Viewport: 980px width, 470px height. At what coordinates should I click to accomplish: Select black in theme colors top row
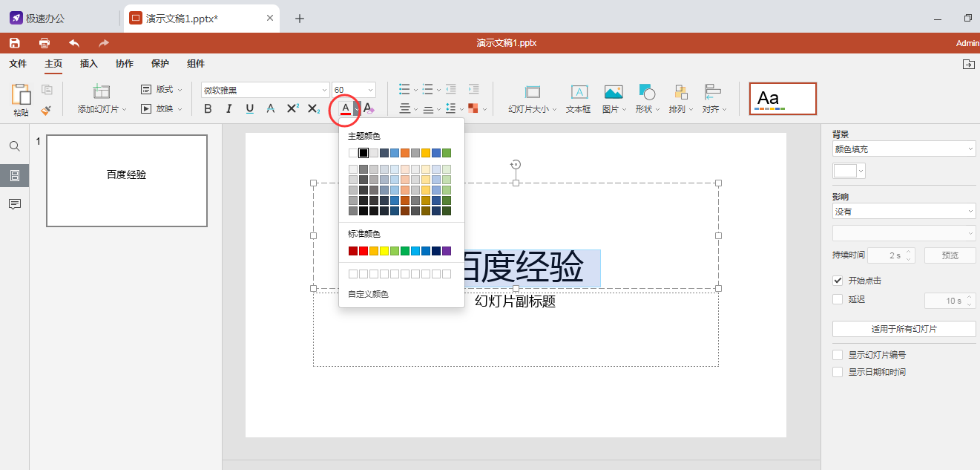coord(364,153)
